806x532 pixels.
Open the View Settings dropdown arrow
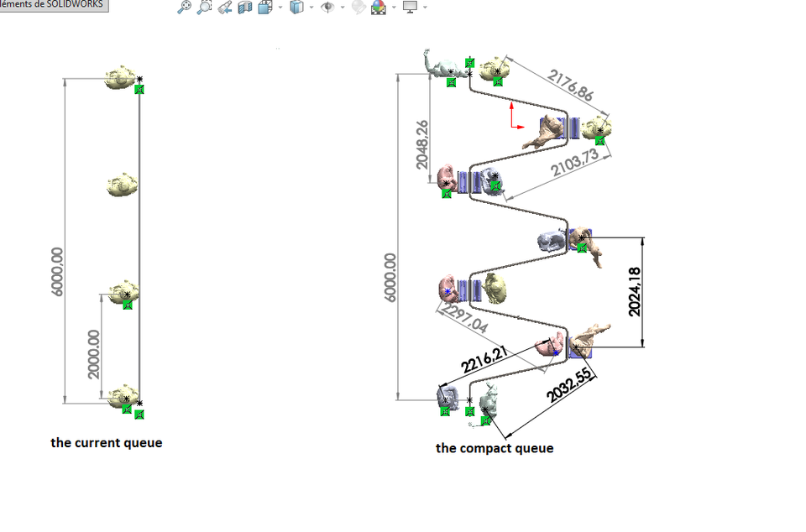click(423, 8)
